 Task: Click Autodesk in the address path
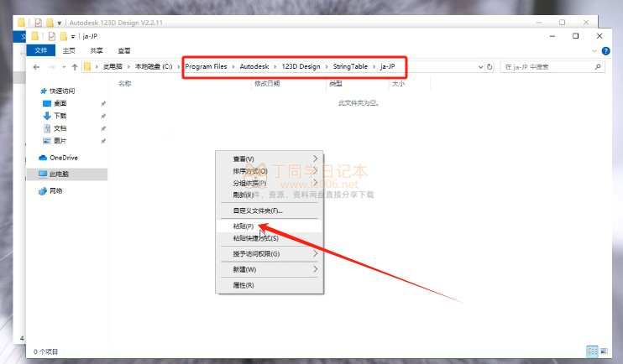254,67
